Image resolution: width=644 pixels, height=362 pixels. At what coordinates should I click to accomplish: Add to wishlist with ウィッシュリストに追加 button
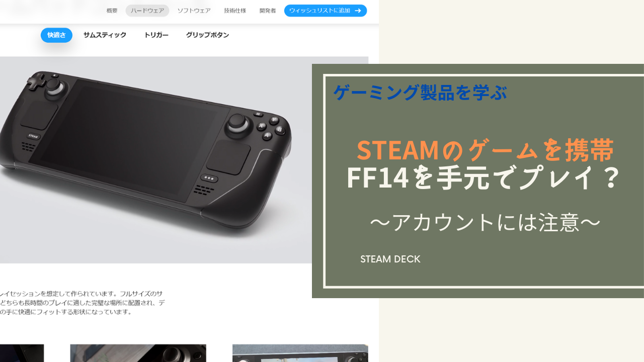(x=326, y=11)
